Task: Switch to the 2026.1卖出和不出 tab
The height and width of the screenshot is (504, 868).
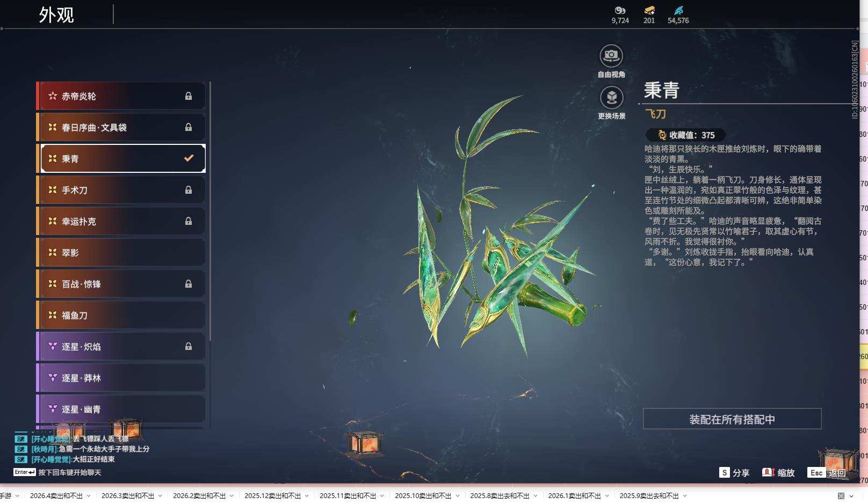Action: [576, 496]
